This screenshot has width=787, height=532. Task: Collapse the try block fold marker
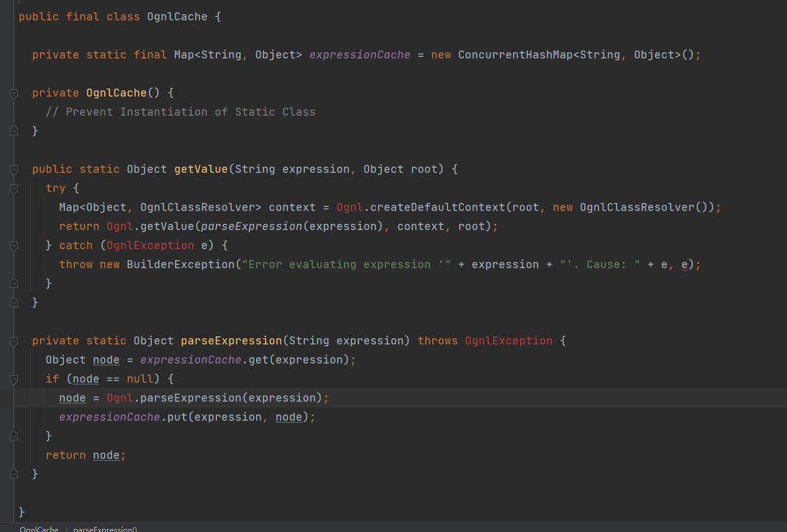14,188
